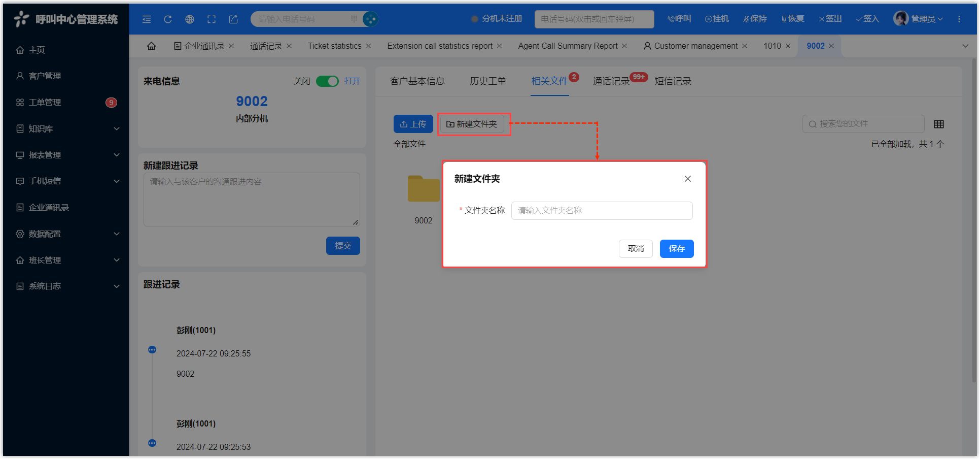
Task: Click the 取消 button in dialog
Action: click(636, 249)
